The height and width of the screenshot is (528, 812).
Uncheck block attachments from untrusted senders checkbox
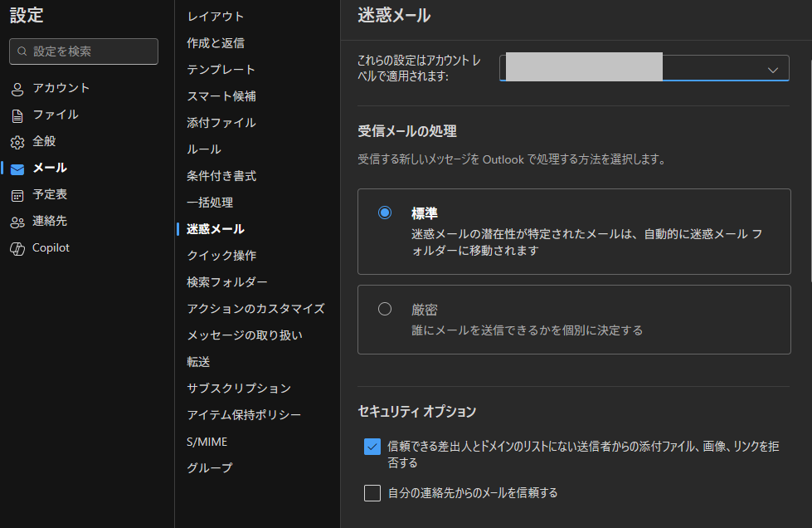pos(372,447)
